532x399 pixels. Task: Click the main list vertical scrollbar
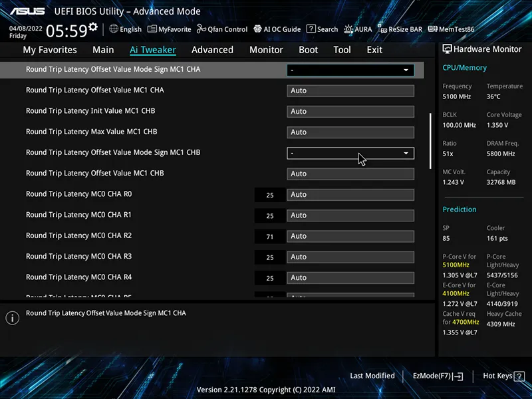[430, 141]
